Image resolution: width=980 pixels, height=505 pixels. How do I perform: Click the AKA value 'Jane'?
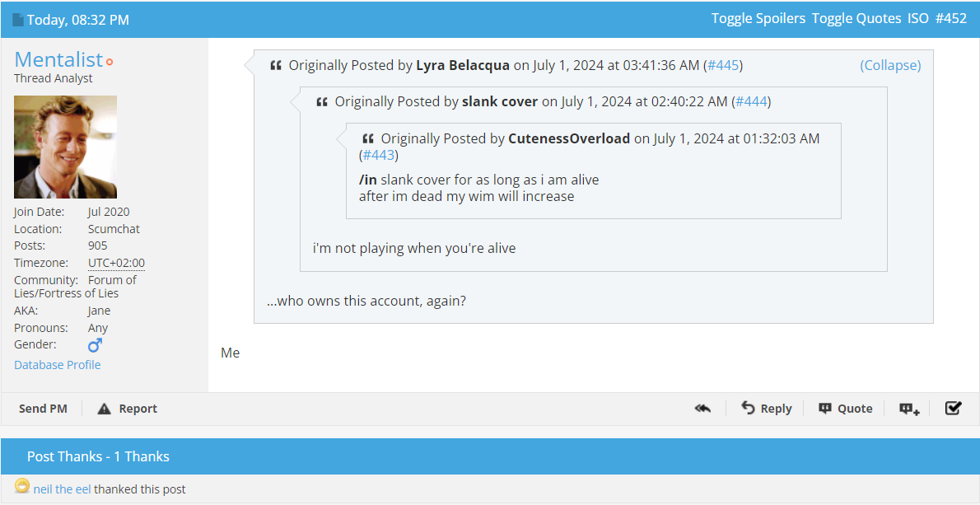pos(100,311)
